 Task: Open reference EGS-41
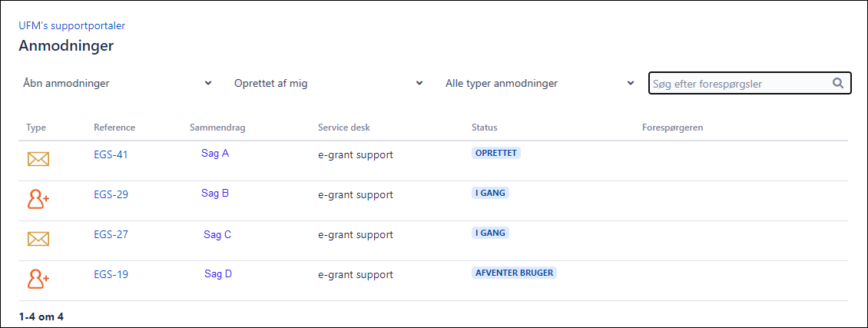[111, 154]
